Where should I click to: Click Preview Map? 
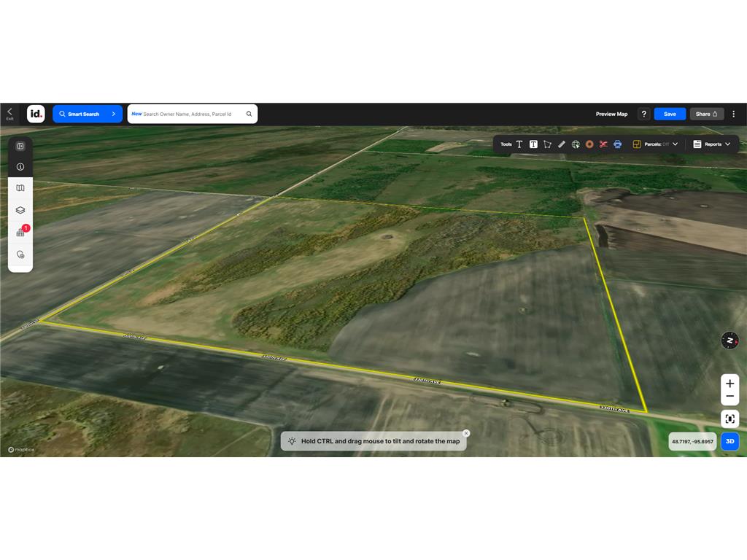pyautogui.click(x=611, y=114)
